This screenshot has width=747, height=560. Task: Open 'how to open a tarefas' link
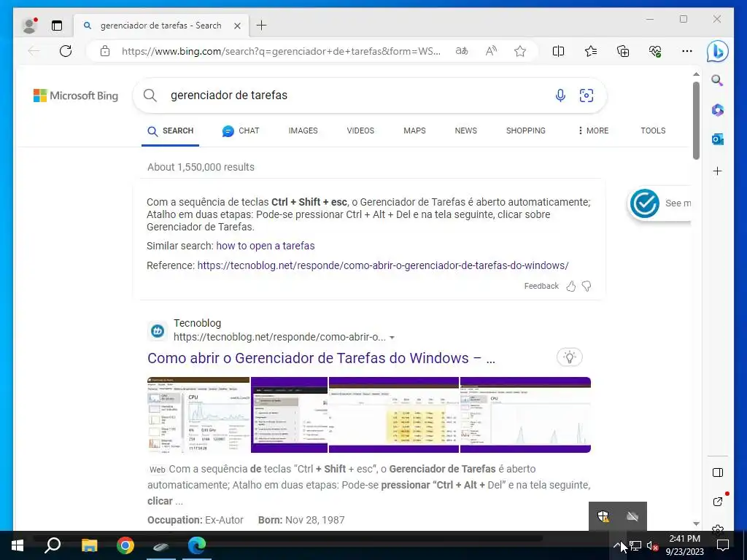click(266, 246)
